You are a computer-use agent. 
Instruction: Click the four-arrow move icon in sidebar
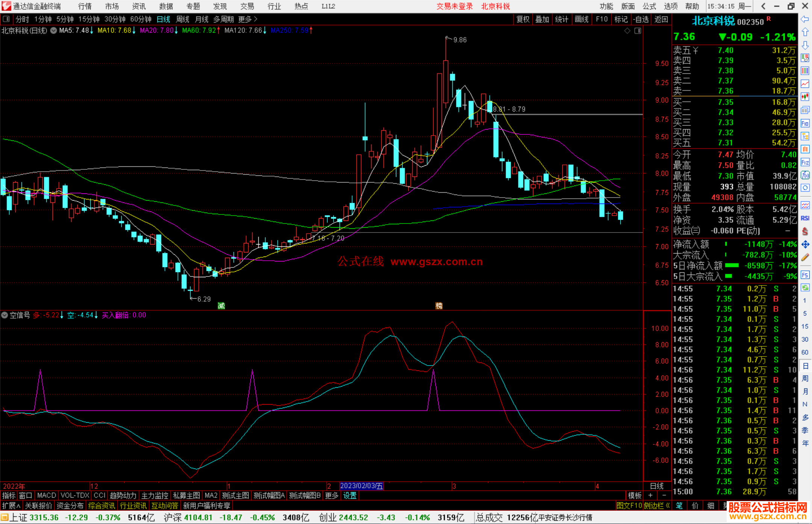click(x=805, y=245)
